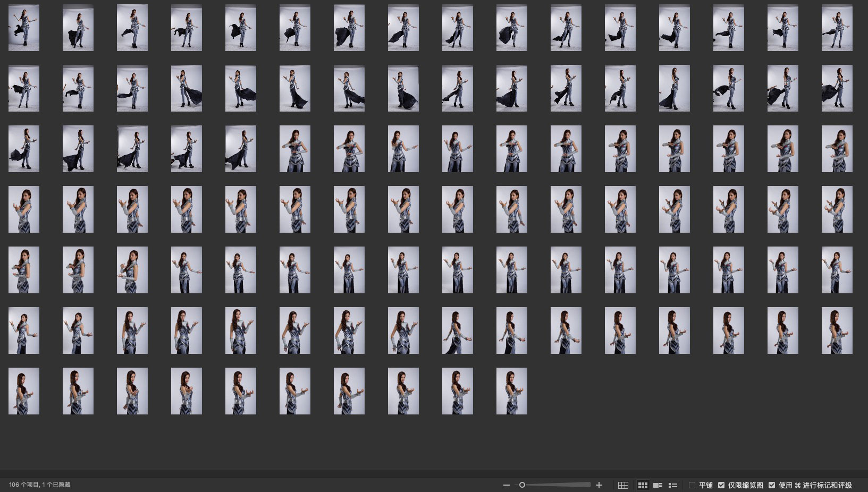Switch to details view icon
Viewport: 868px width, 492px height.
point(658,485)
